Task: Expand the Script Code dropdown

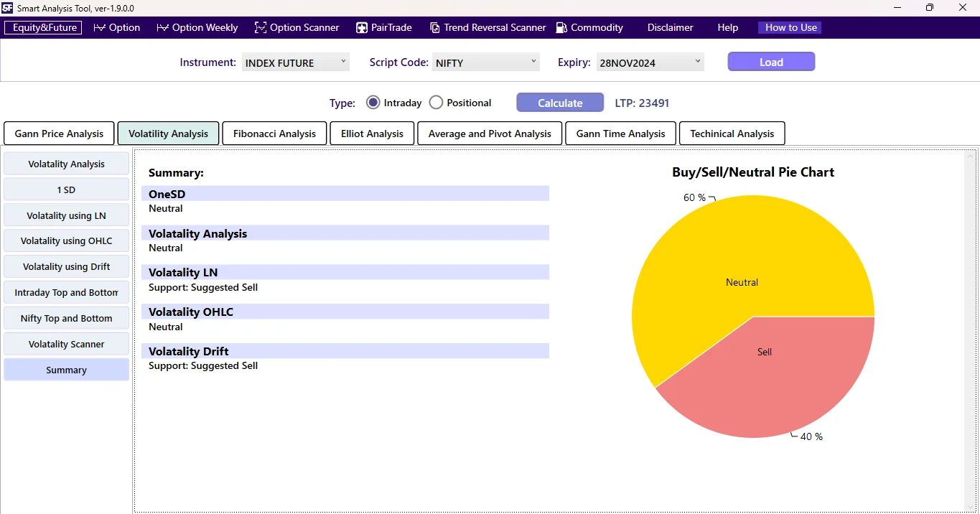Action: [x=485, y=62]
